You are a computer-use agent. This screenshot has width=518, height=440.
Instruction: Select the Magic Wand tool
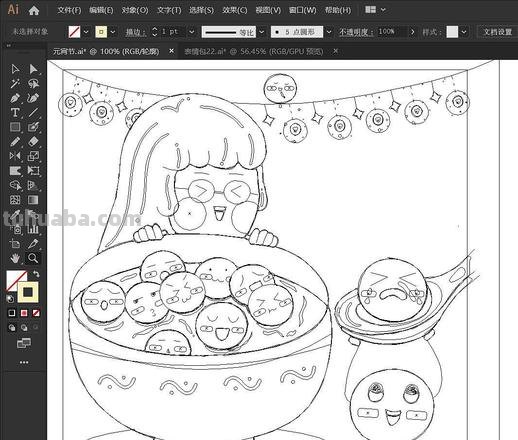click(15, 83)
